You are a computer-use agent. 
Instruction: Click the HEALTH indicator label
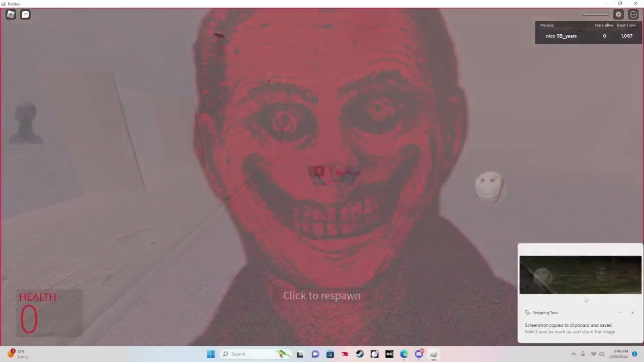[x=38, y=297]
